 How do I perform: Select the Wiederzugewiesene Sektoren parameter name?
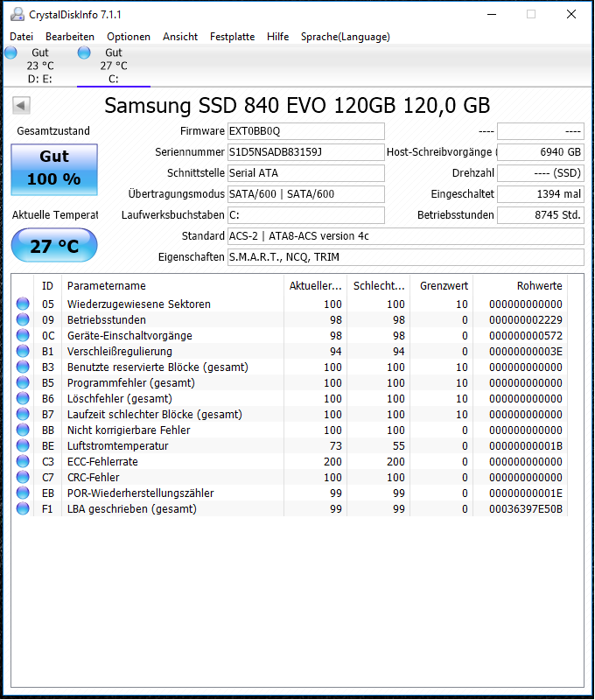click(x=139, y=304)
